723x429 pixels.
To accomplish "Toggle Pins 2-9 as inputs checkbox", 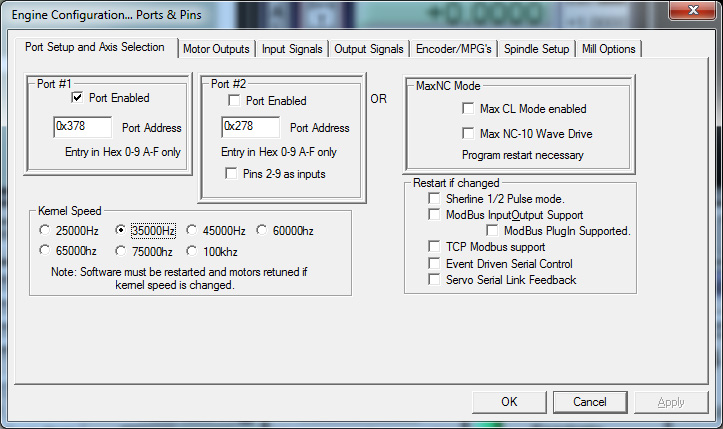I will point(234,174).
